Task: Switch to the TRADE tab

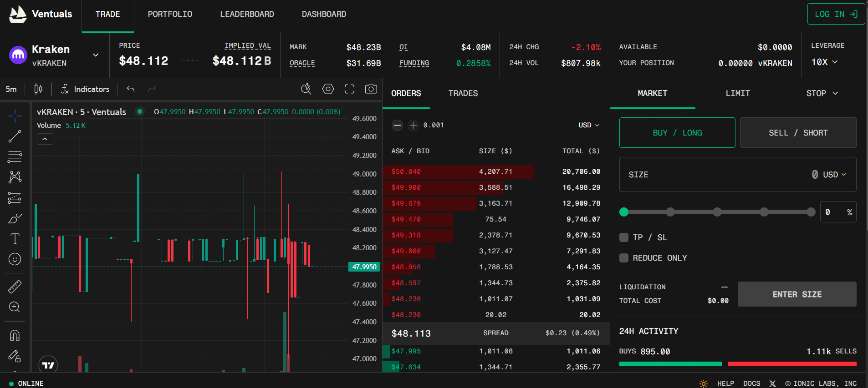Action: click(x=108, y=14)
